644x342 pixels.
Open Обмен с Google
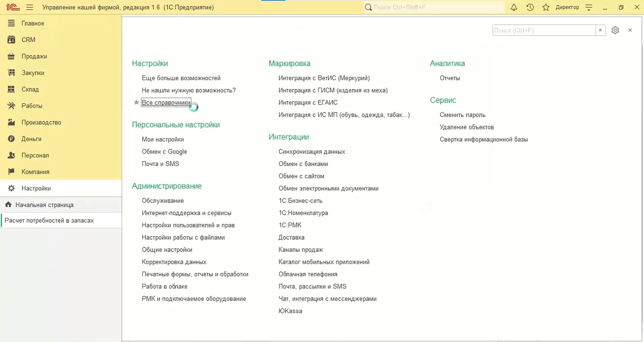pyautogui.click(x=164, y=152)
